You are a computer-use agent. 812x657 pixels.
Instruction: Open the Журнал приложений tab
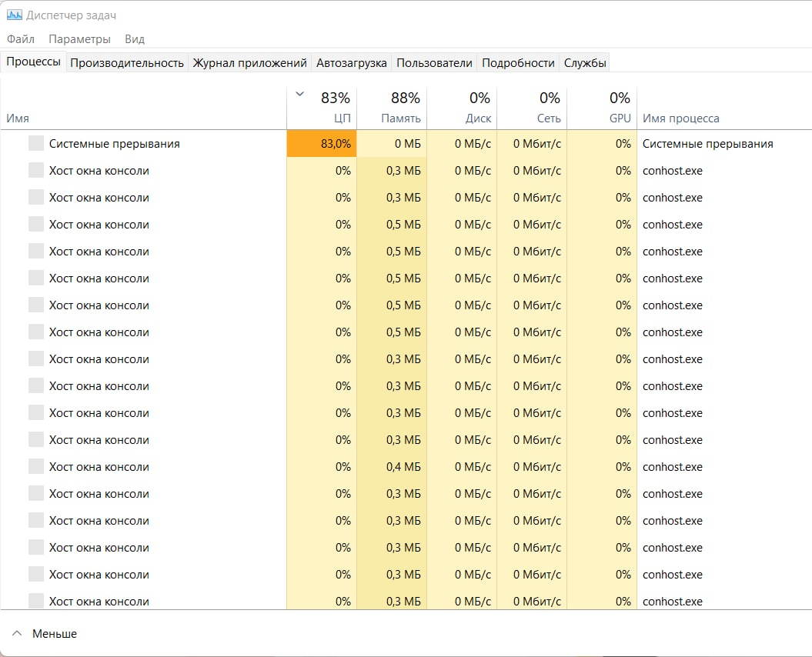[x=250, y=63]
